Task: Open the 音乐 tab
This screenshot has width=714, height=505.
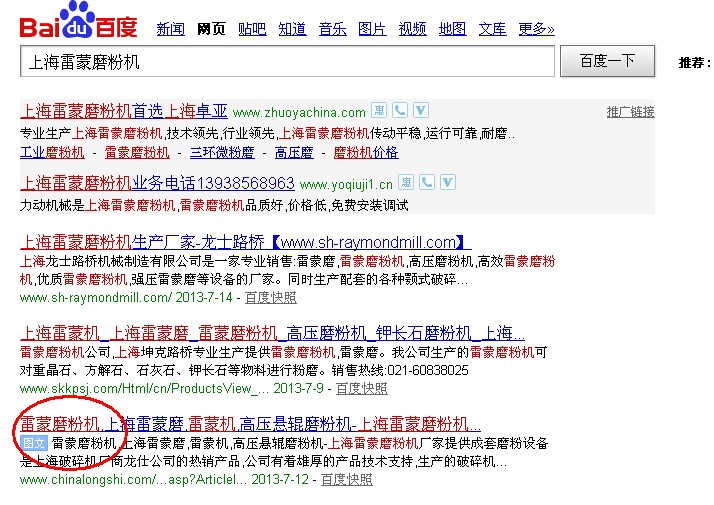Action: pyautogui.click(x=332, y=29)
